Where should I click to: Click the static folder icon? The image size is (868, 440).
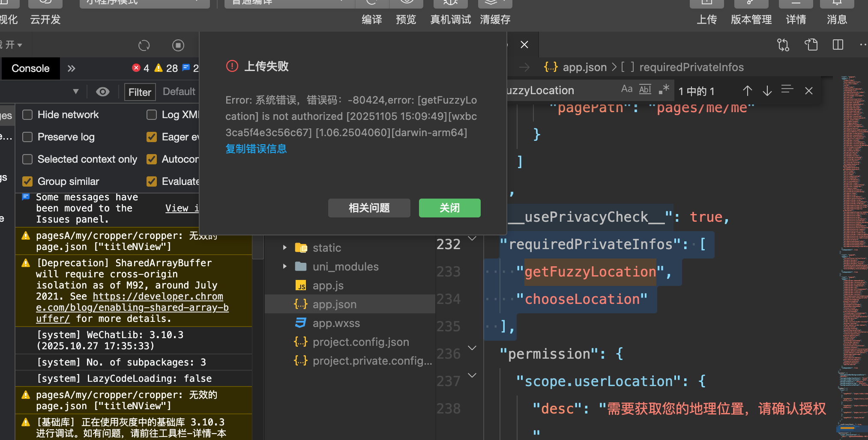[301, 248]
